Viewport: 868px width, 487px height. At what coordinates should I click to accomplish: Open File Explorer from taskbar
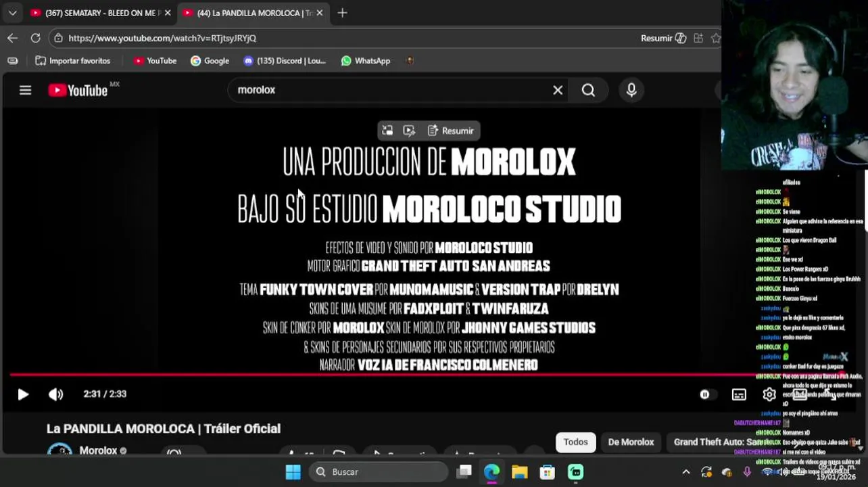[x=519, y=472]
